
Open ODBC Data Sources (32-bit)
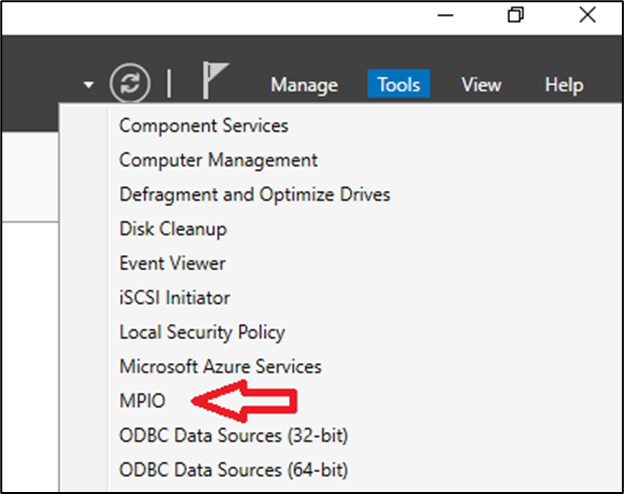click(233, 435)
